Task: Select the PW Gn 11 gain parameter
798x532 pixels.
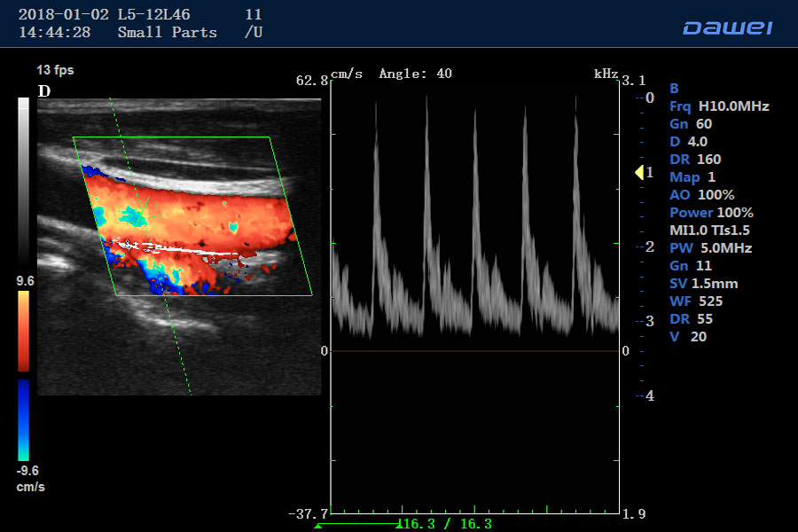Action: click(691, 266)
